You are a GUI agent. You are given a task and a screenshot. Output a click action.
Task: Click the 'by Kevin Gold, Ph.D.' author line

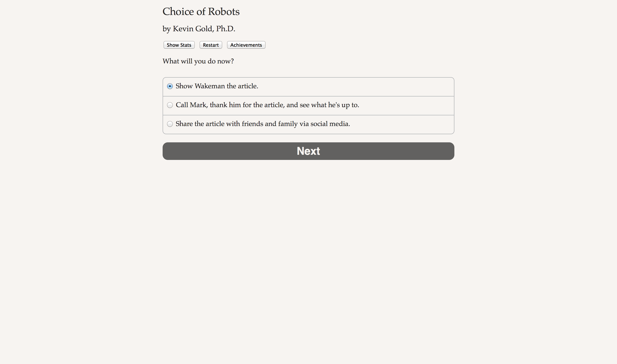tap(199, 29)
